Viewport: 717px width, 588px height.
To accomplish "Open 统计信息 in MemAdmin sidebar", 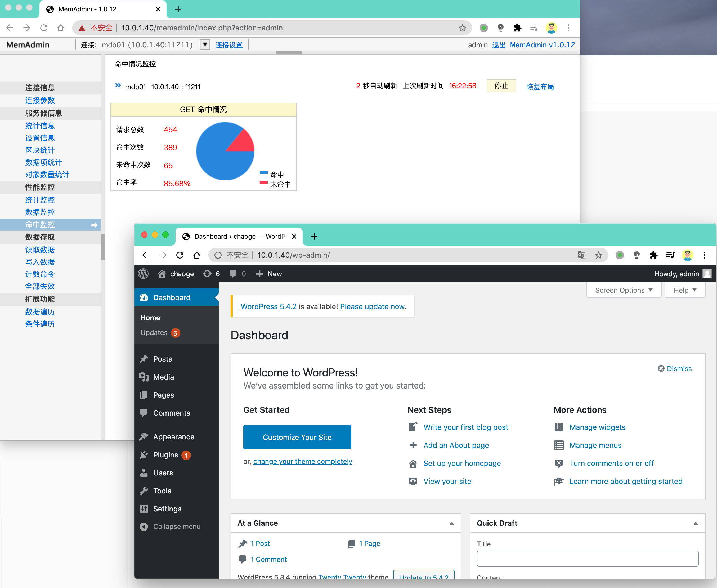I will click(x=40, y=126).
